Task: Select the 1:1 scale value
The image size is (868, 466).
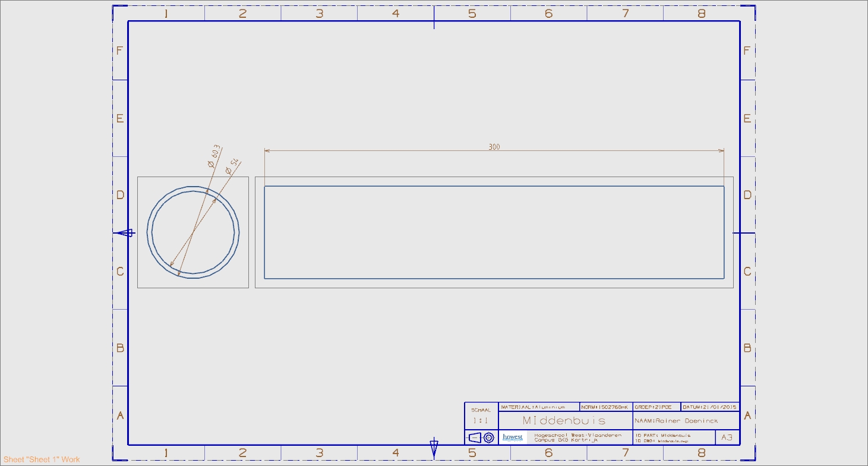Action: coord(480,420)
